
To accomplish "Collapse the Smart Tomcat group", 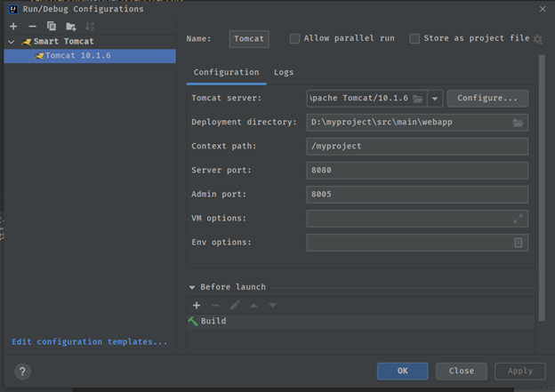I will [12, 42].
